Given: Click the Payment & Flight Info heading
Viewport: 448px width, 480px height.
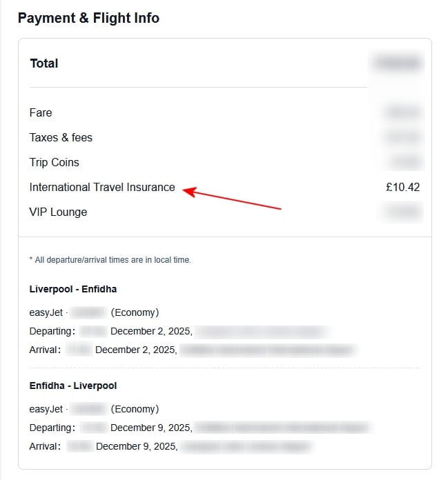Looking at the screenshot, I should point(88,18).
